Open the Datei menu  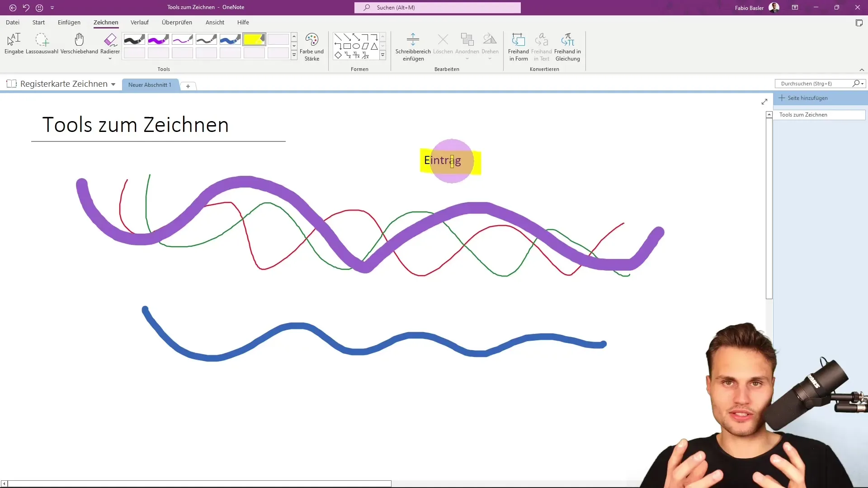coord(13,22)
